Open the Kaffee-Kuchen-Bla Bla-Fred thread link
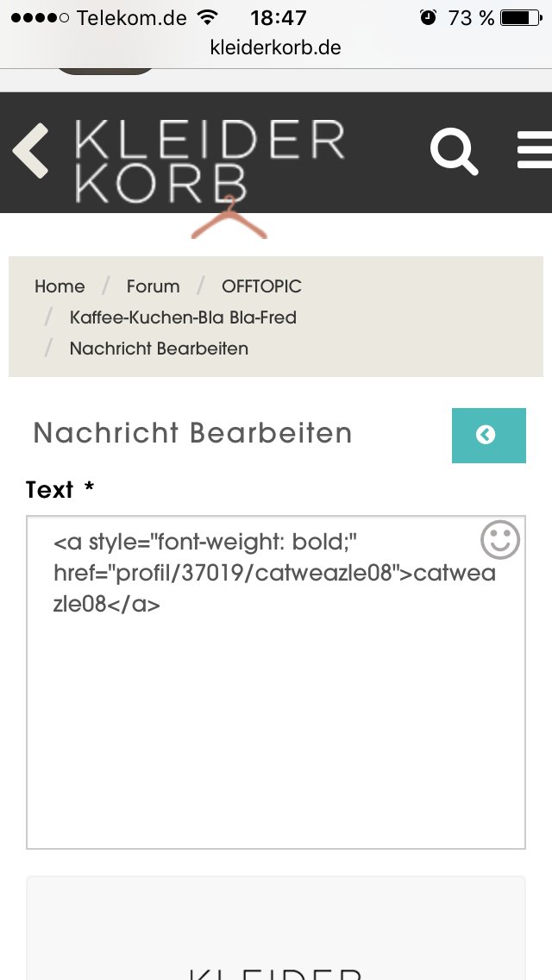The height and width of the screenshot is (980, 552). 183,317
